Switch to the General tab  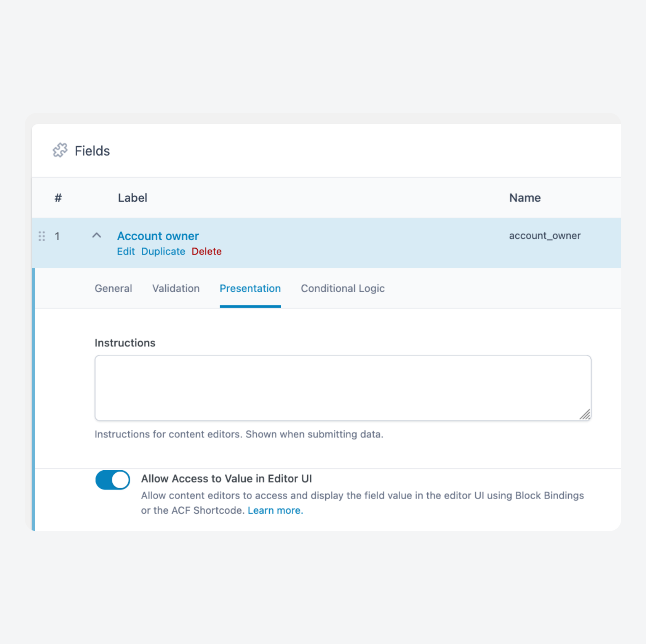click(x=113, y=288)
